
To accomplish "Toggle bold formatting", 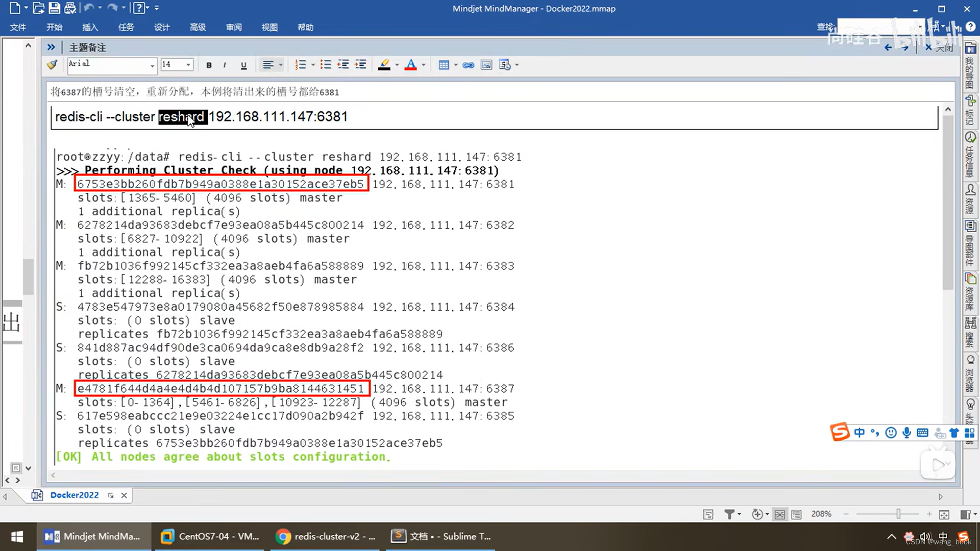I will click(209, 65).
